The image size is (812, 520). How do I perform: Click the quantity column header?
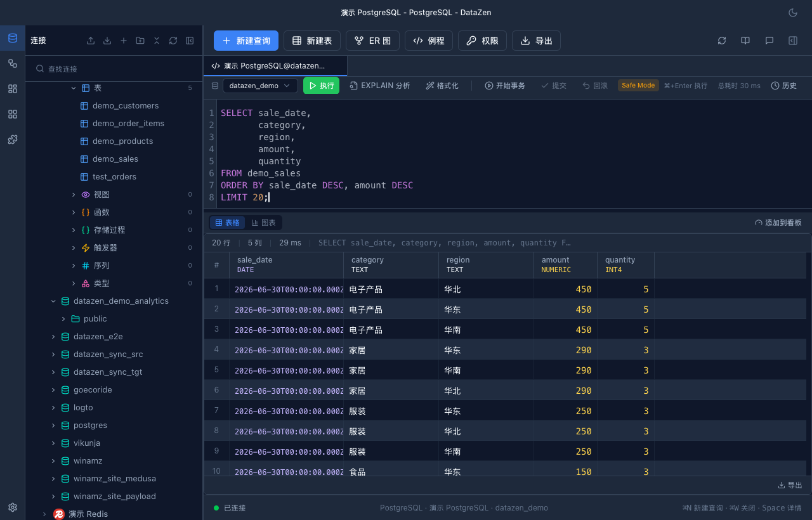[626, 265]
